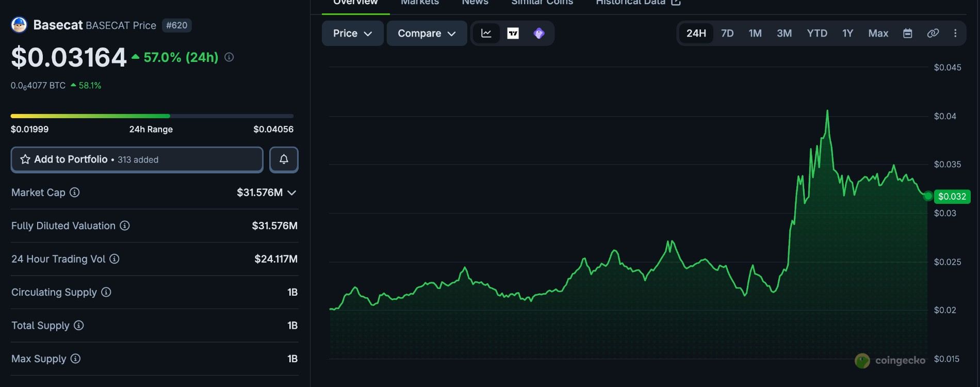Click the 1B Total Supply value
Viewport: 980px width, 387px height.
tap(292, 326)
